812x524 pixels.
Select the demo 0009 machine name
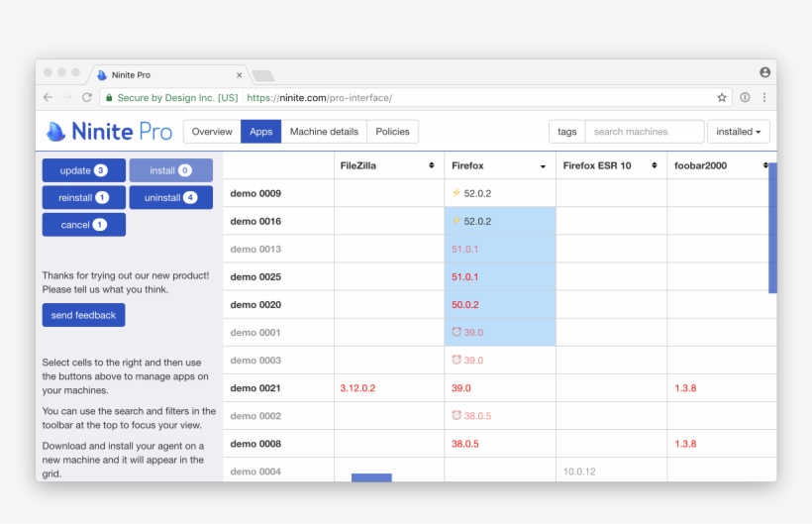[255, 193]
